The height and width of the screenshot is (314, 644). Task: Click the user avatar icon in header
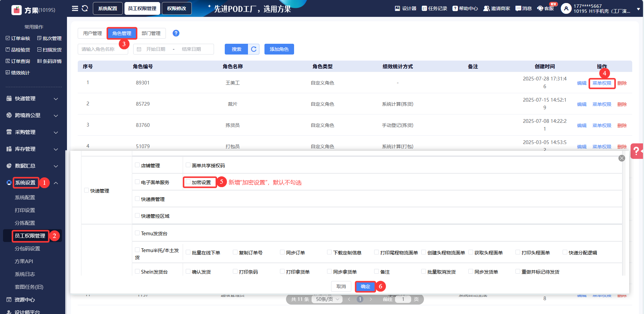(566, 8)
